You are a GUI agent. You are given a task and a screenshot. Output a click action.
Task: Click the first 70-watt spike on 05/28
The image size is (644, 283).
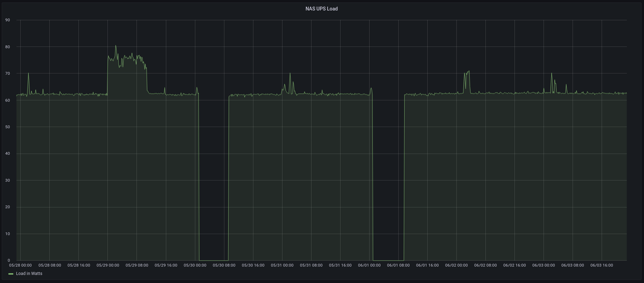(28, 74)
